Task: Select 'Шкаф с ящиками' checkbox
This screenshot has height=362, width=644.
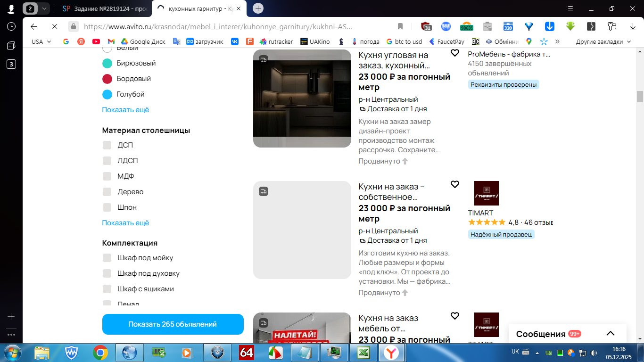Action: pos(107,289)
